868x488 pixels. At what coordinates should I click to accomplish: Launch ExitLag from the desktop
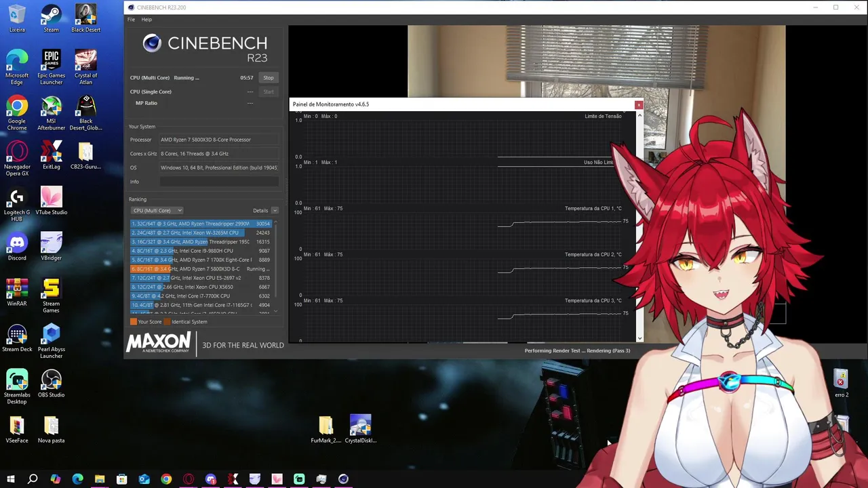51,155
